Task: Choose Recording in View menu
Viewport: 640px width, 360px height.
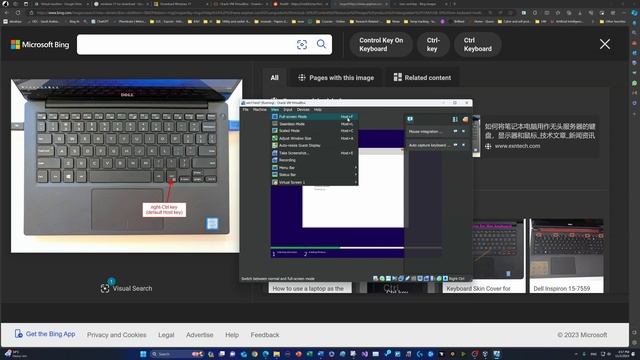Action: tap(314, 160)
